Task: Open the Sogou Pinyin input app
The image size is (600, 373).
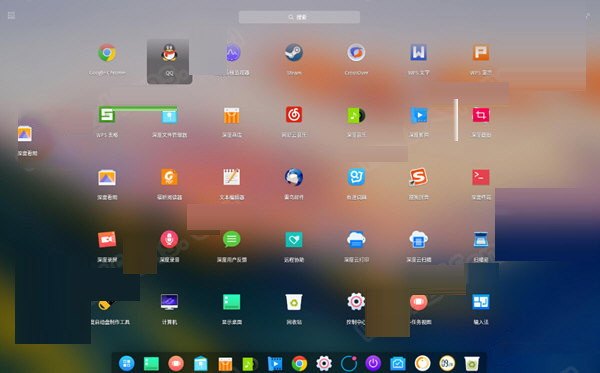Action: [418, 177]
